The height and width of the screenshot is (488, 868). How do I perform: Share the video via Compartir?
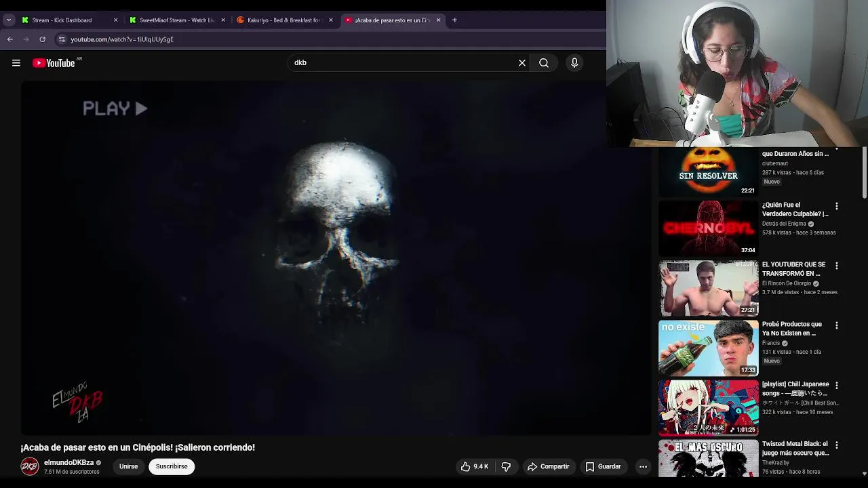click(x=548, y=466)
